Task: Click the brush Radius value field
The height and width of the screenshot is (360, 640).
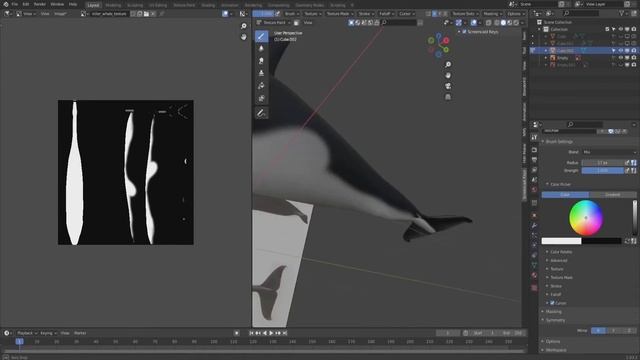Action: (x=602, y=163)
